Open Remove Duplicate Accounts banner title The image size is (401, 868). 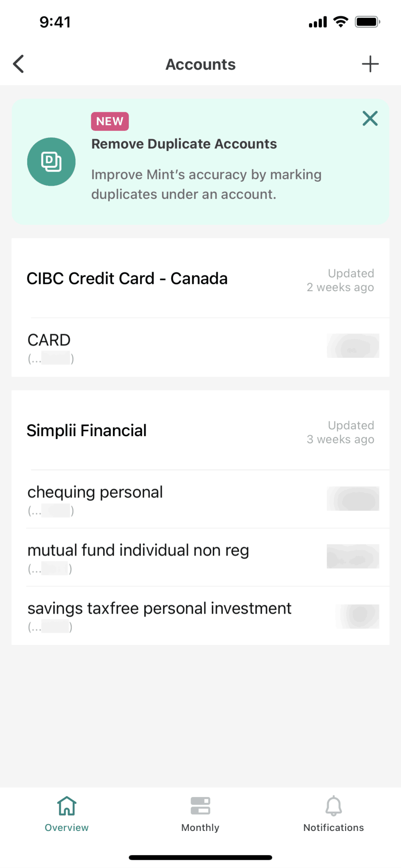pos(184,144)
